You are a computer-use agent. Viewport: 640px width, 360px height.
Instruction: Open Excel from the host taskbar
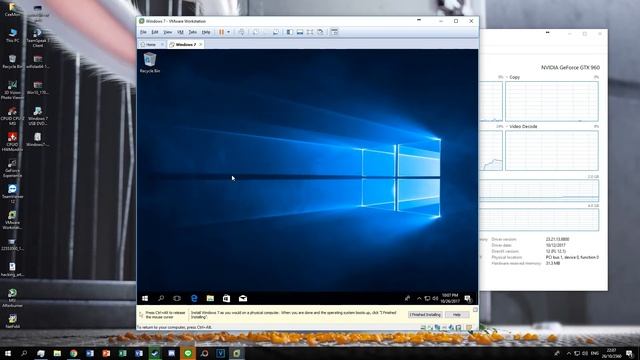(x=122, y=353)
